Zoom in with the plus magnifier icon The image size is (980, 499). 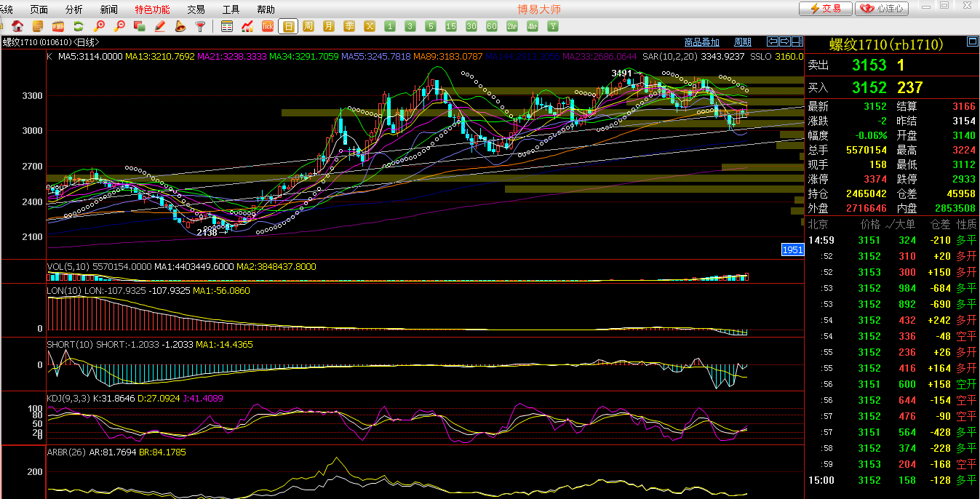point(99,26)
